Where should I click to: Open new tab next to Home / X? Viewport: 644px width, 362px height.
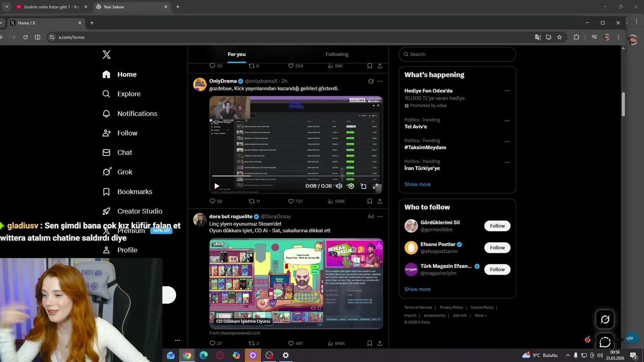click(92, 23)
